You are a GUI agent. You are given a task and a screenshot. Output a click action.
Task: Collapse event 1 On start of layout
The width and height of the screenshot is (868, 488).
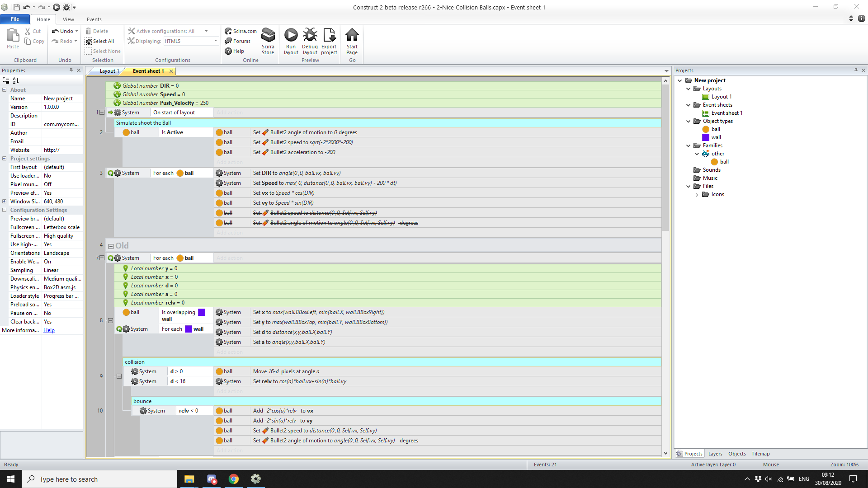pyautogui.click(x=102, y=113)
